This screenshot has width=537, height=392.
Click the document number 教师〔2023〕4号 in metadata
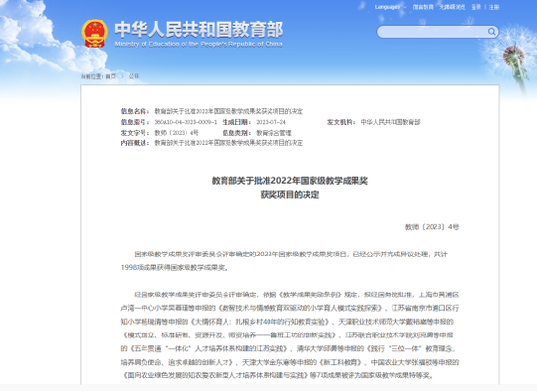[x=177, y=133]
